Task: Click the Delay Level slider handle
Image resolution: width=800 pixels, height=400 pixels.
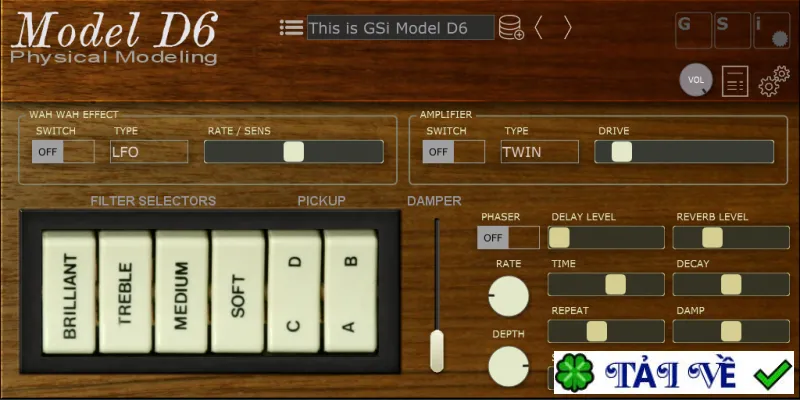Action: coord(560,238)
